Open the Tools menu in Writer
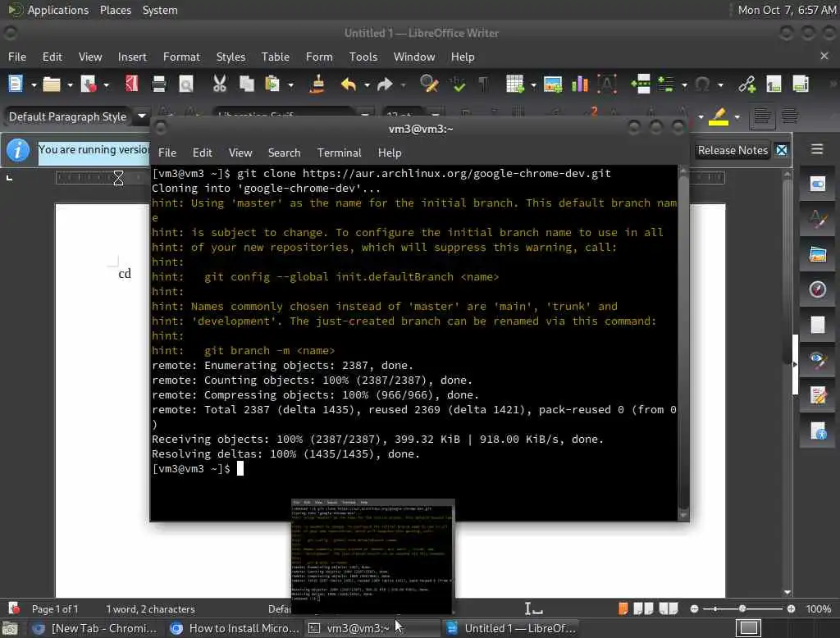Viewport: 840px width, 638px height. [x=363, y=57]
